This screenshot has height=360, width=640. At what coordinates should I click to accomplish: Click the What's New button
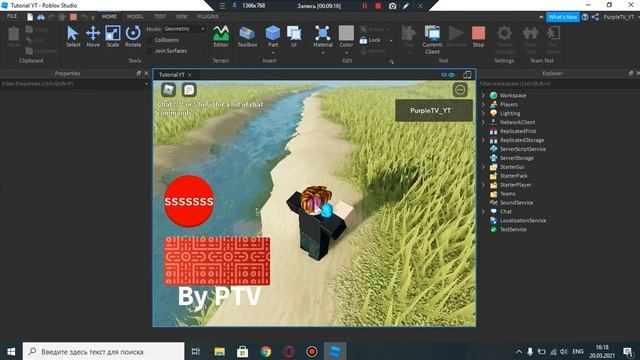[x=563, y=17]
